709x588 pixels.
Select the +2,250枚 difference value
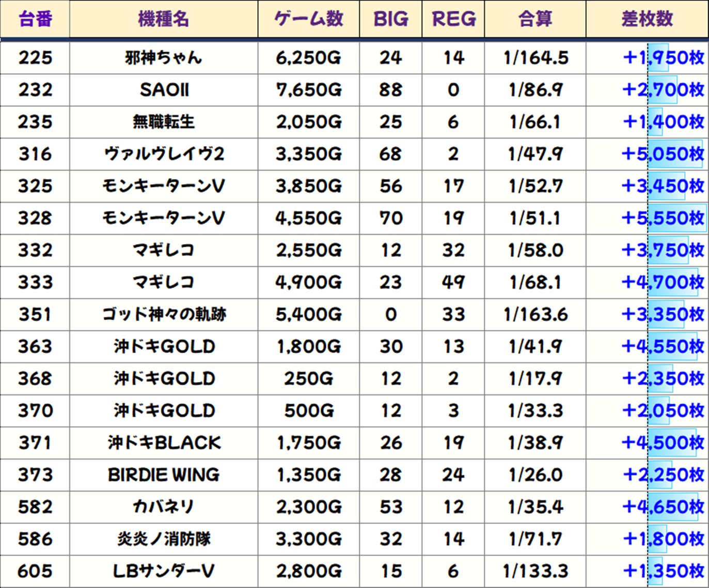click(664, 475)
